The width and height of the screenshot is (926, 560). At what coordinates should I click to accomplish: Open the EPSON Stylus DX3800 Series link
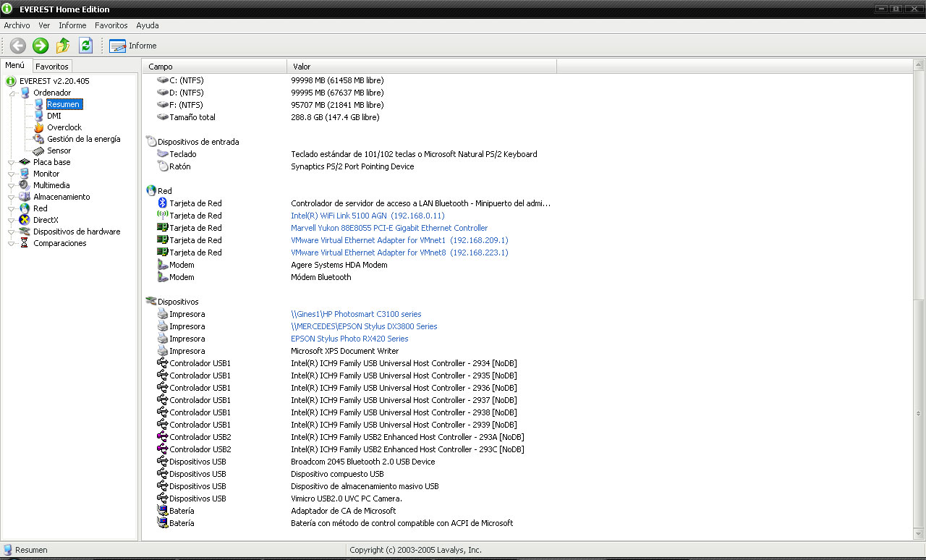pyautogui.click(x=364, y=326)
